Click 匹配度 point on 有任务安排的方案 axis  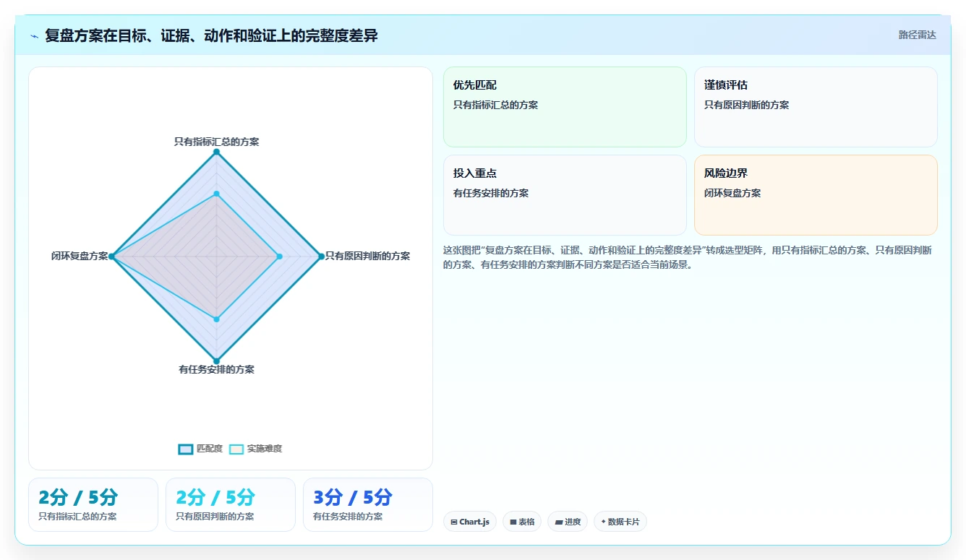(x=216, y=361)
